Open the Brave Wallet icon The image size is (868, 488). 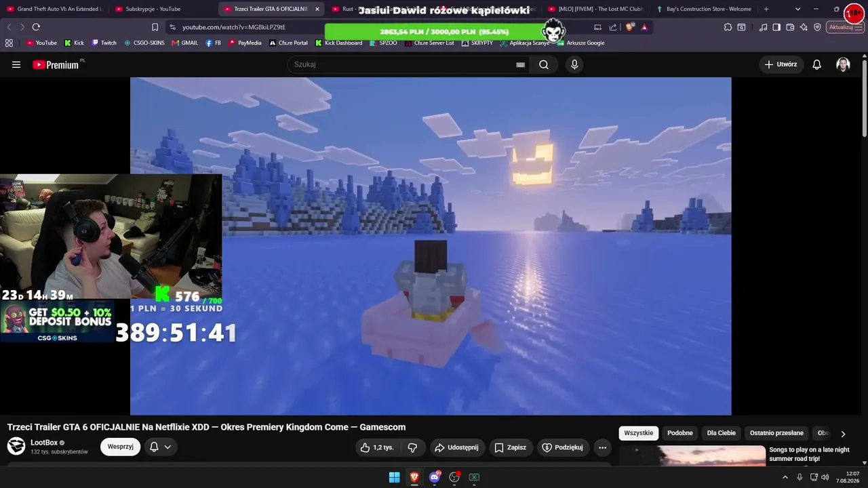(x=790, y=27)
